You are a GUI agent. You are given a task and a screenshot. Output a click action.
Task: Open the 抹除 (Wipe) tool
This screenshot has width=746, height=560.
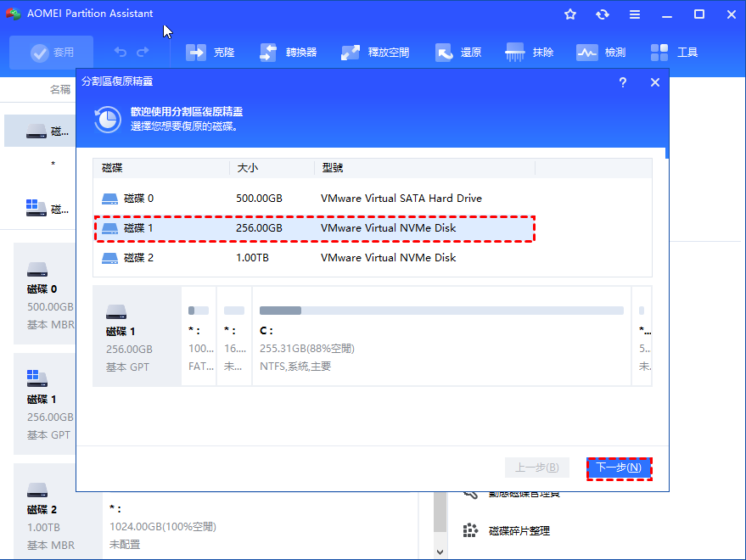point(529,53)
